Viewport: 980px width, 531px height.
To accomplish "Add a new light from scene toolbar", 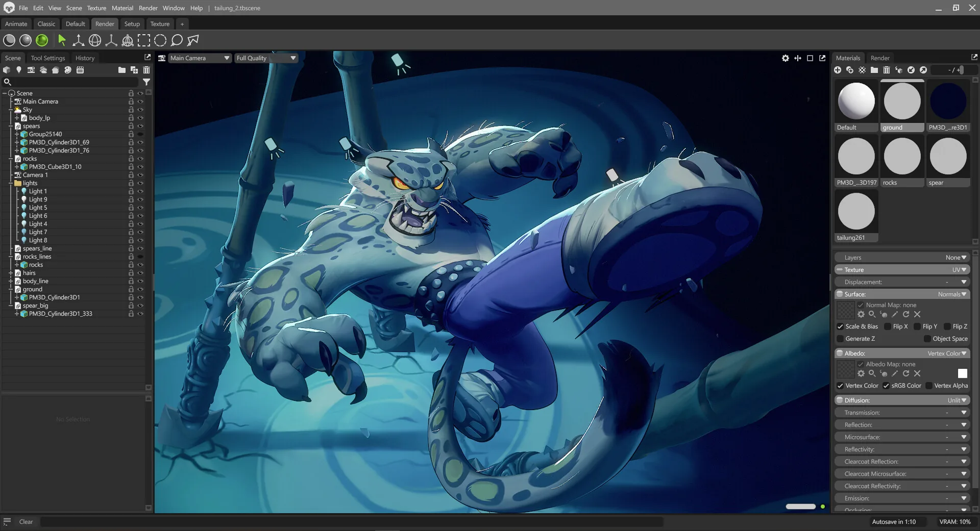I will click(x=19, y=70).
